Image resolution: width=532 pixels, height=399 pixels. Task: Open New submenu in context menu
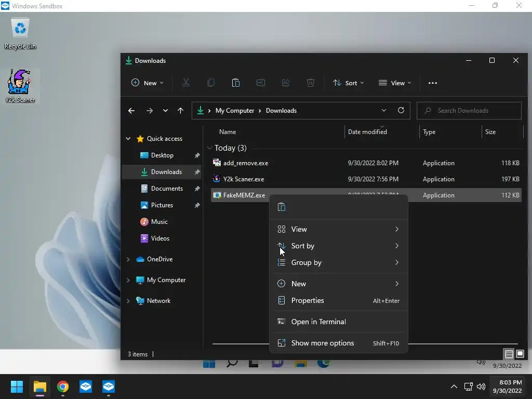pyautogui.click(x=339, y=284)
